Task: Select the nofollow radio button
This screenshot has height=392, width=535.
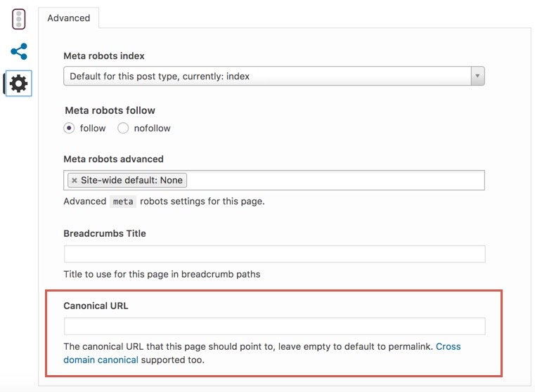Action: click(x=123, y=128)
